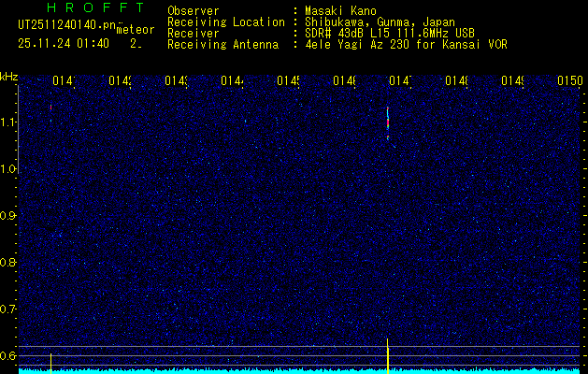Viewport: 588px width, 374px height.
Task: Click the 0.9 kHz frequency axis label
Action: 8,216
